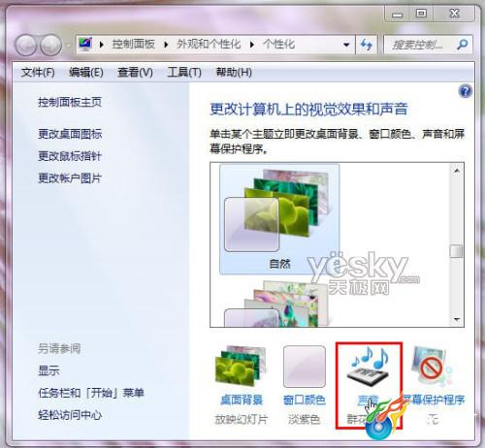Click the theme list scroll down arrow
This screenshot has height=448, width=485.
pyautogui.click(x=457, y=319)
